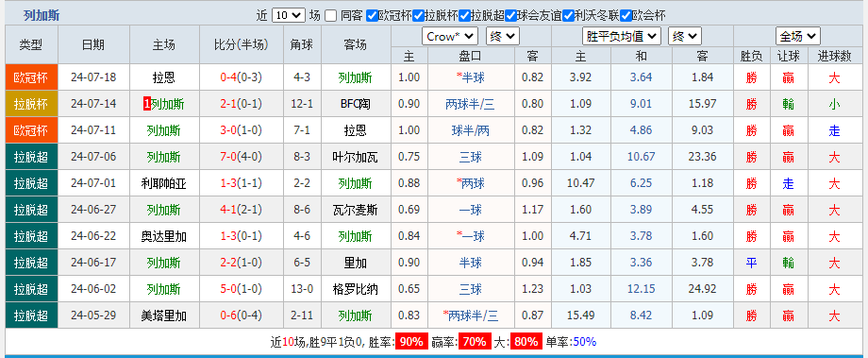Click the 美塔里加 home team name
868x358 pixels.
[164, 315]
